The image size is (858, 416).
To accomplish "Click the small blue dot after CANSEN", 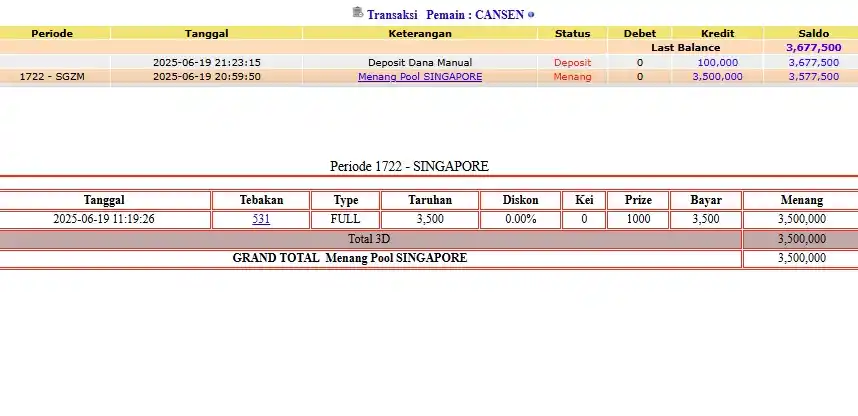I will 531,15.
